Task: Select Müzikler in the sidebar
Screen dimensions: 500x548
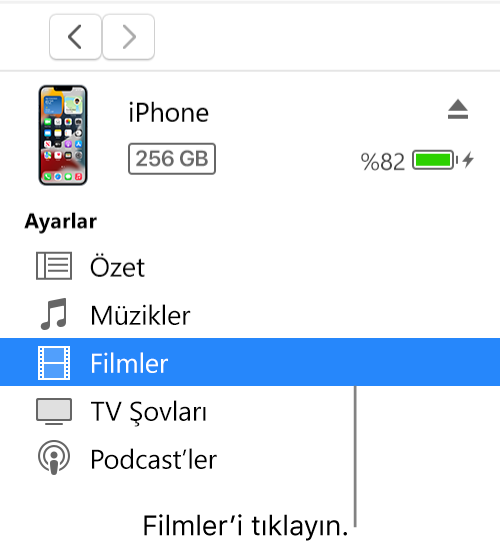Action: pyautogui.click(x=250, y=315)
